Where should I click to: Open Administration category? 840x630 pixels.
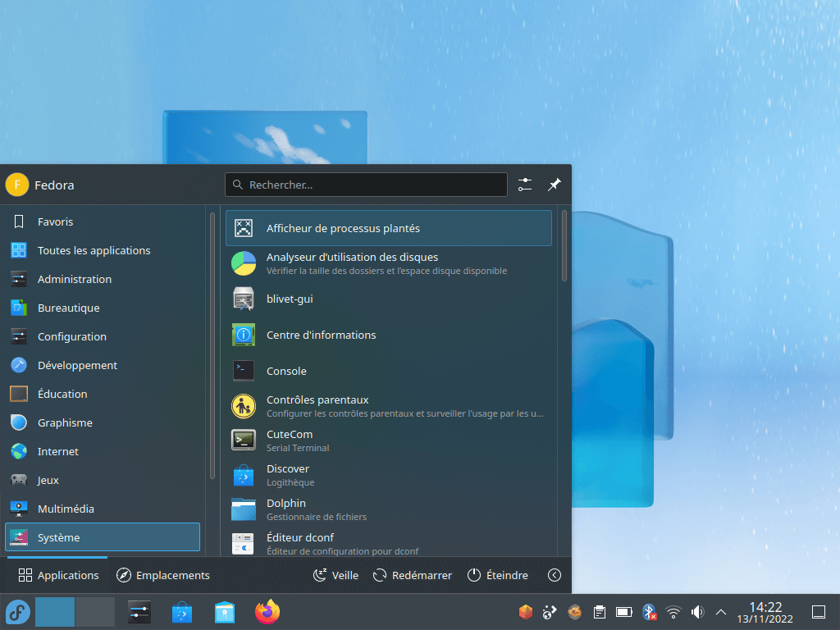tap(103, 279)
